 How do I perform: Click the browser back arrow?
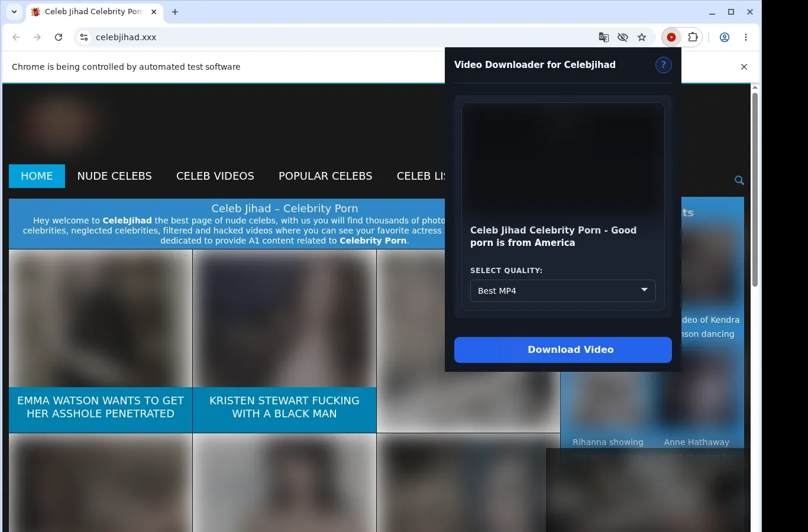click(x=16, y=37)
